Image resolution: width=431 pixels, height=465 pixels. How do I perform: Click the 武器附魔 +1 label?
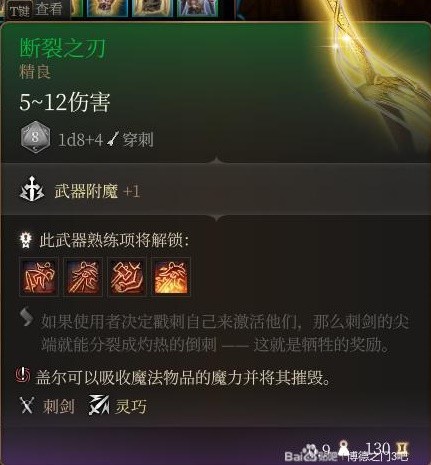tap(97, 192)
